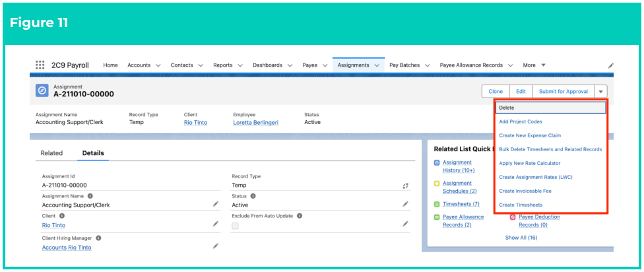This screenshot has width=644, height=272.
Task: Click the 2C9 Payroll app name
Action: (70, 65)
